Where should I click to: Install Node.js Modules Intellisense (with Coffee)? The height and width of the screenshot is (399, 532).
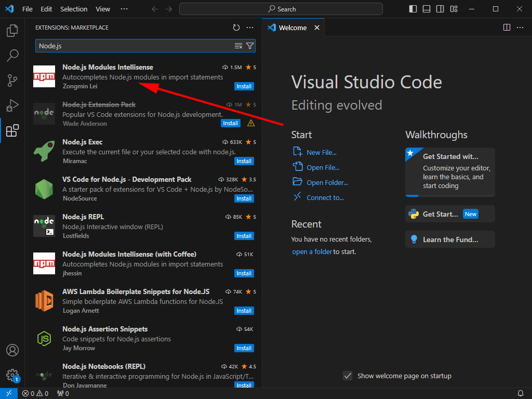pyautogui.click(x=244, y=273)
